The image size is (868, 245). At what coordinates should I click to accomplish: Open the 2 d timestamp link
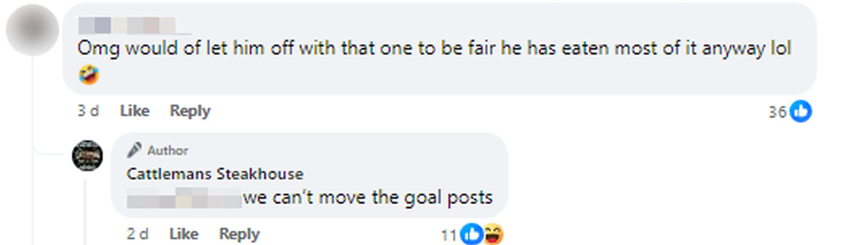(x=137, y=234)
